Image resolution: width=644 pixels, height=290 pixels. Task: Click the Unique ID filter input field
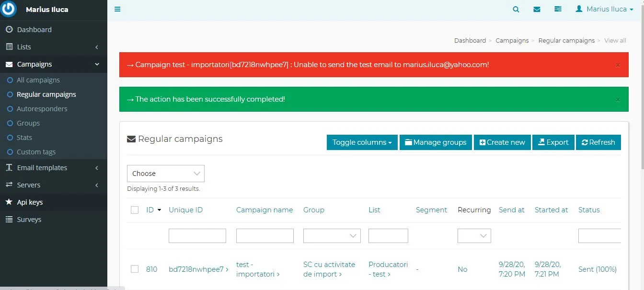coord(197,236)
